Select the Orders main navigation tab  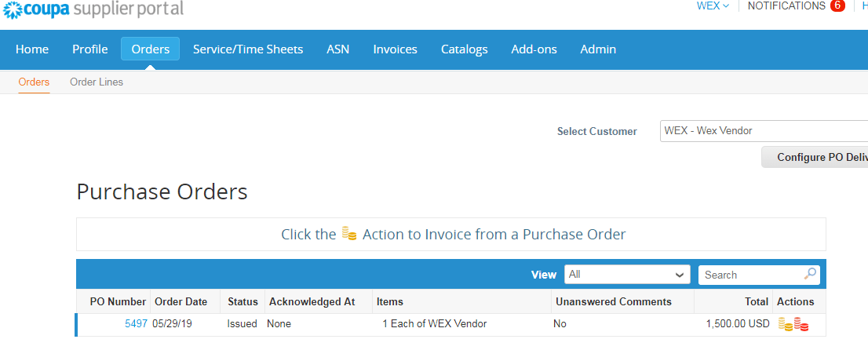pyautogui.click(x=150, y=49)
